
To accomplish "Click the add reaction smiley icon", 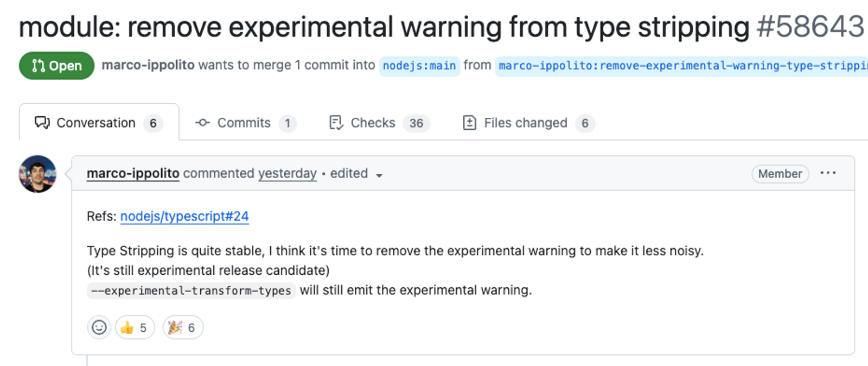I will (99, 327).
